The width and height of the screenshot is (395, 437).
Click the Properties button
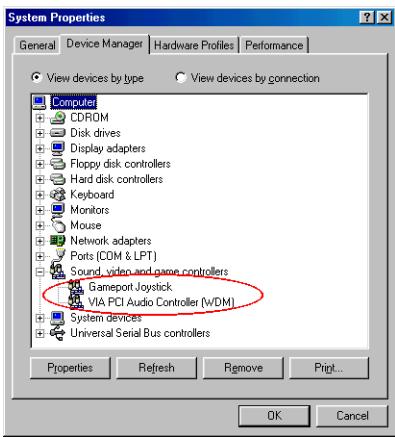[x=70, y=368]
